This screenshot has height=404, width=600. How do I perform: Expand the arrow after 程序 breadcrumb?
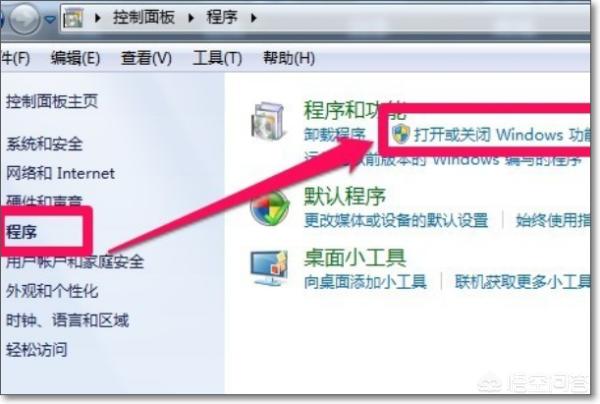pyautogui.click(x=253, y=18)
